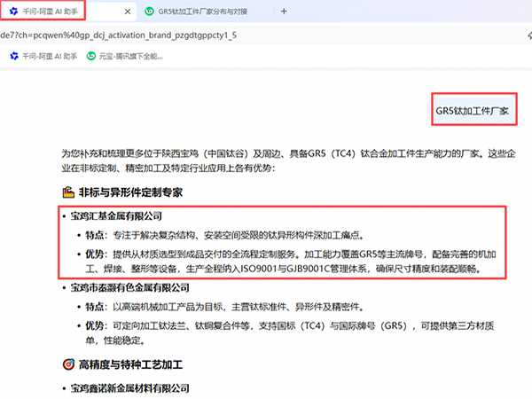
Task: Select the GR5钛加工件厂家 query bubble
Action: 472,111
